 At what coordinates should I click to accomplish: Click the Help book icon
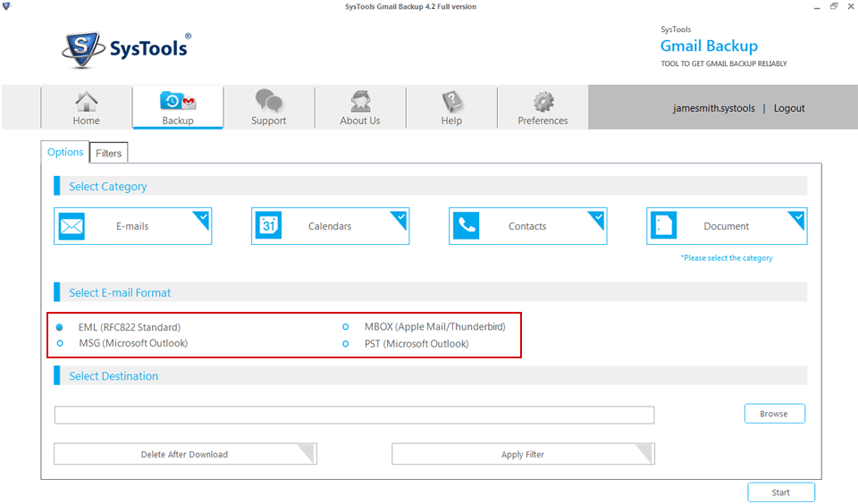(451, 102)
